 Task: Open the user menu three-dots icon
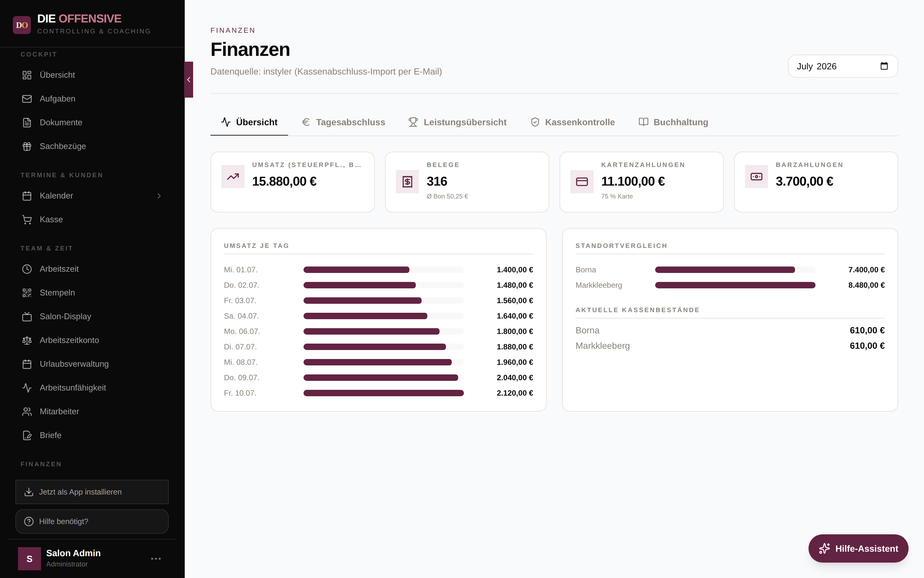[x=156, y=558]
